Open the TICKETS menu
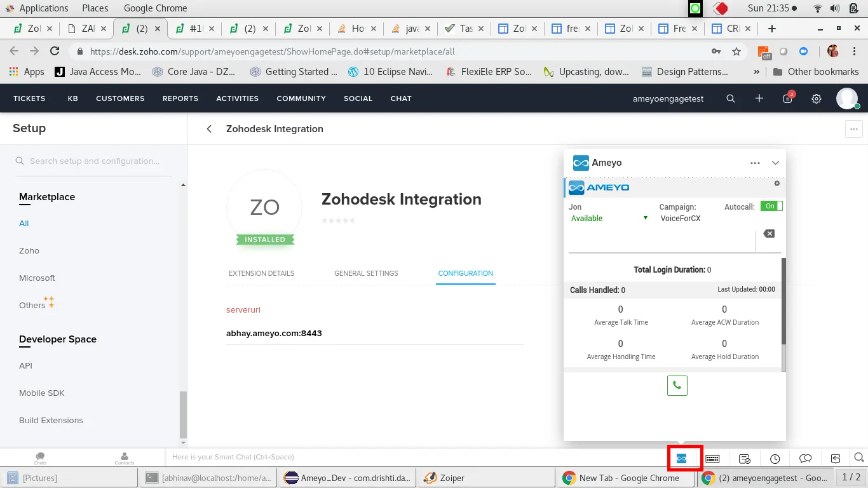 point(29,98)
